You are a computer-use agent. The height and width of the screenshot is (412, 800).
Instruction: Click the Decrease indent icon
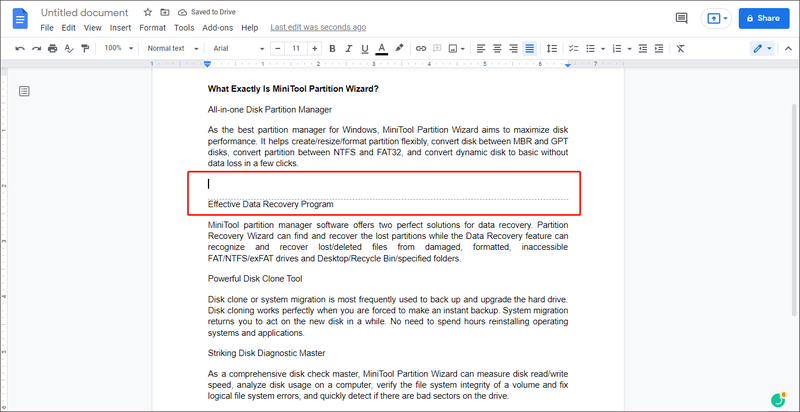(x=643, y=48)
